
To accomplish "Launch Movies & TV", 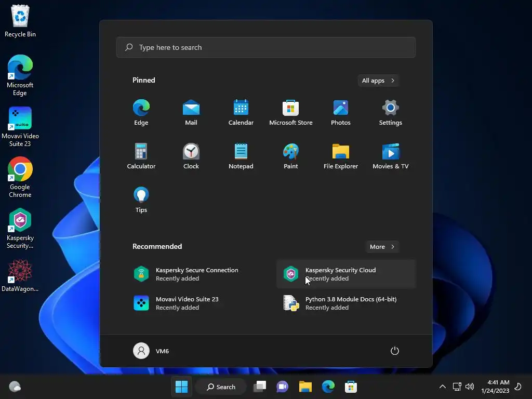I will click(391, 156).
